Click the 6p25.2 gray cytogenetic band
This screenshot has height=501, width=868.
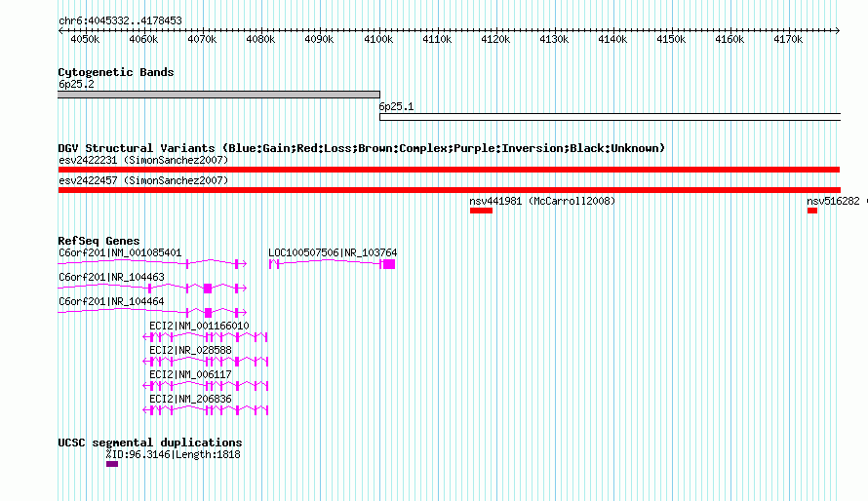[218, 95]
